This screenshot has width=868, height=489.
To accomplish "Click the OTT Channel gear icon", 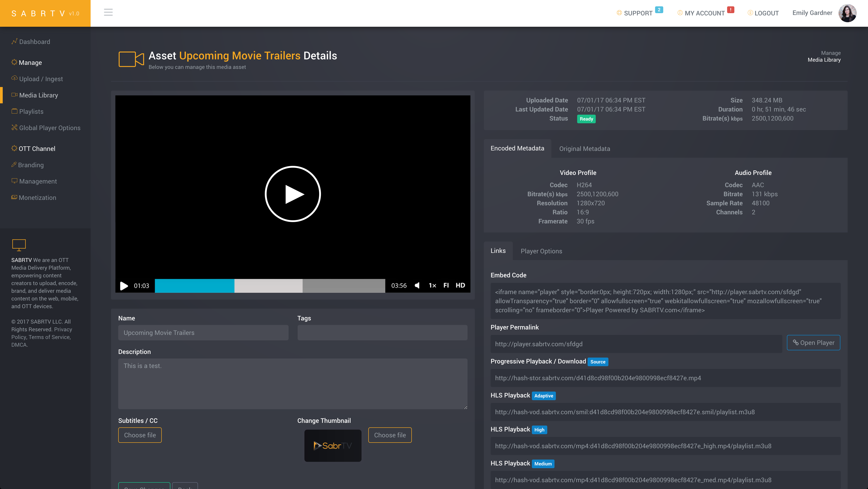I will coord(14,148).
